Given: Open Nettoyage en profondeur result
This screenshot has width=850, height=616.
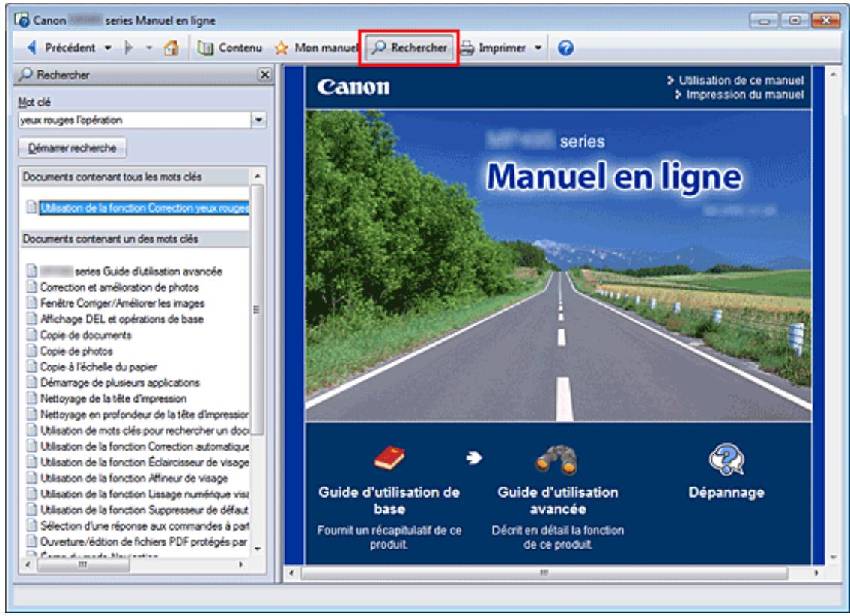Looking at the screenshot, I should pos(145,415).
